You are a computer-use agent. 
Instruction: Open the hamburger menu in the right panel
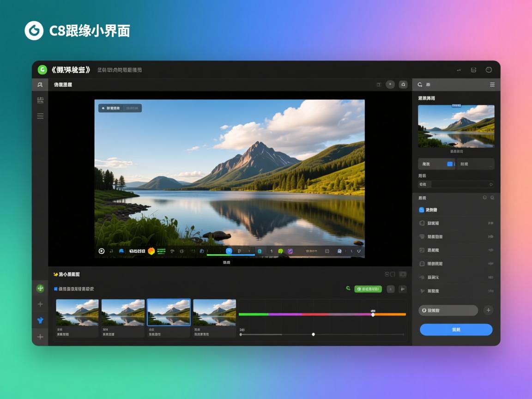(x=492, y=85)
